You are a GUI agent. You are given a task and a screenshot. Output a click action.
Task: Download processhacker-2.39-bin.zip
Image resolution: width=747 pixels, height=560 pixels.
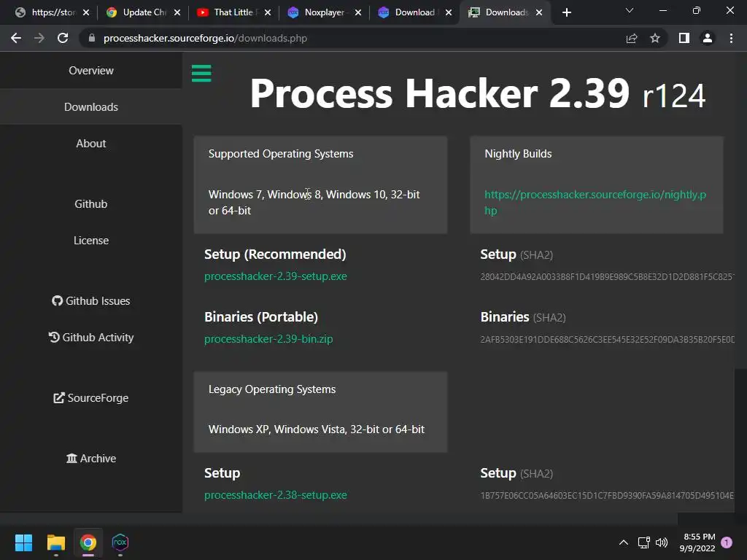pos(268,339)
